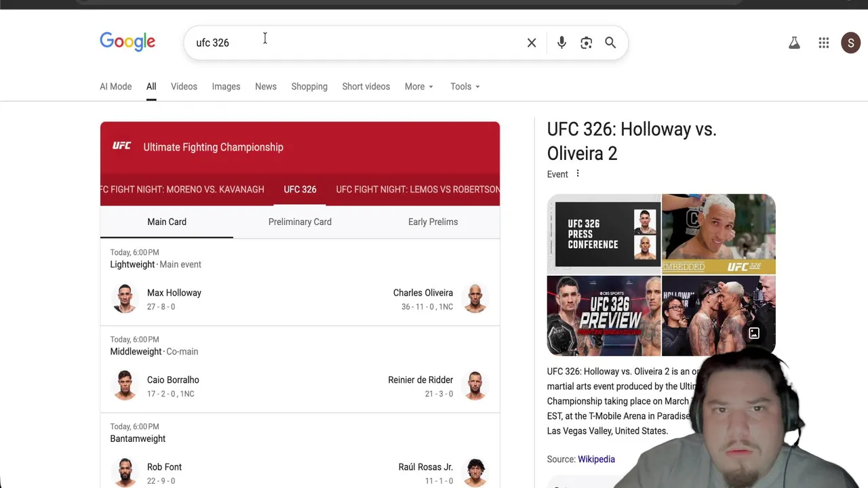Click the Middleweight Co-main label
This screenshot has width=868, height=488.
click(154, 351)
